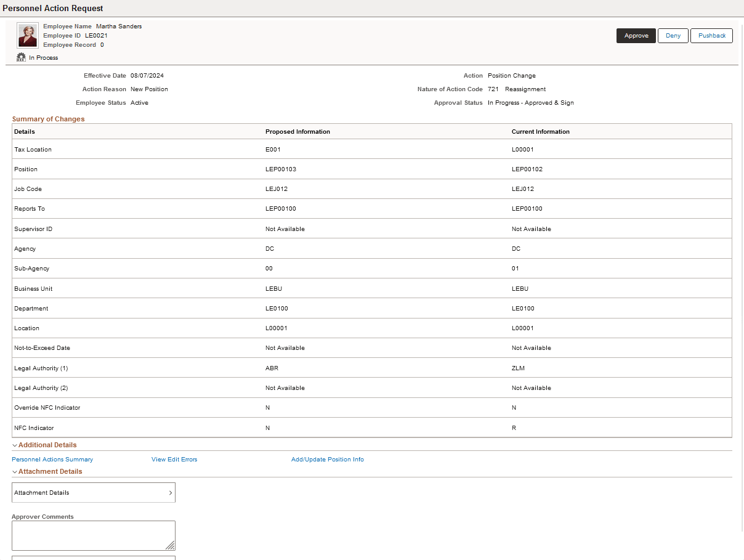This screenshot has height=560, width=744.
Task: Deny the personnel action request
Action: click(x=673, y=36)
